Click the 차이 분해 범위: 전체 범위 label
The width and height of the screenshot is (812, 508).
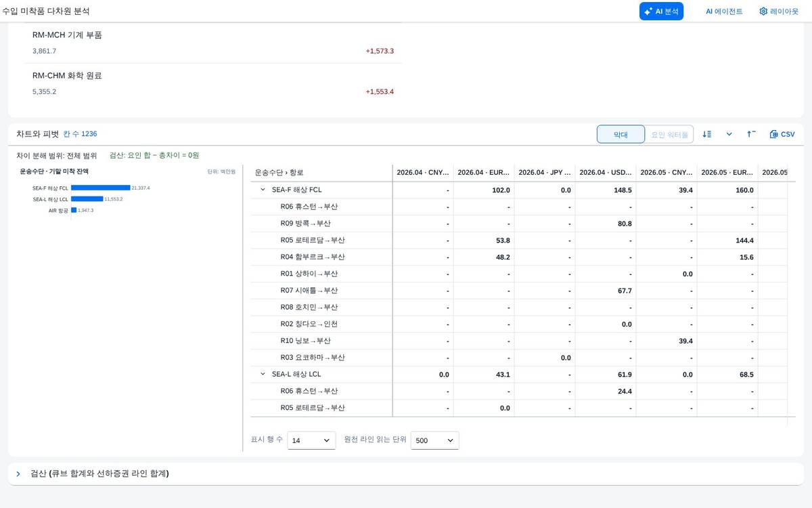click(57, 155)
